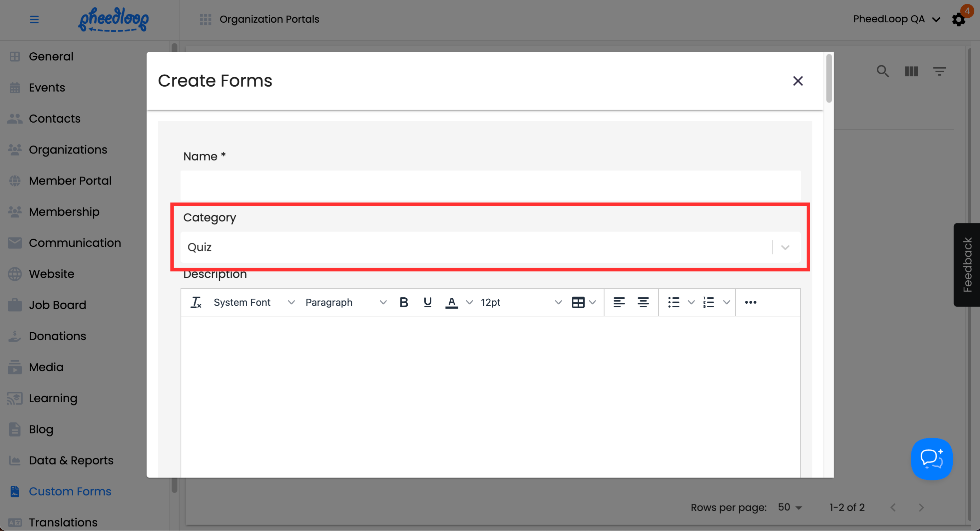This screenshot has width=980, height=531.
Task: Toggle bold formatting in editor
Action: pyautogui.click(x=404, y=302)
